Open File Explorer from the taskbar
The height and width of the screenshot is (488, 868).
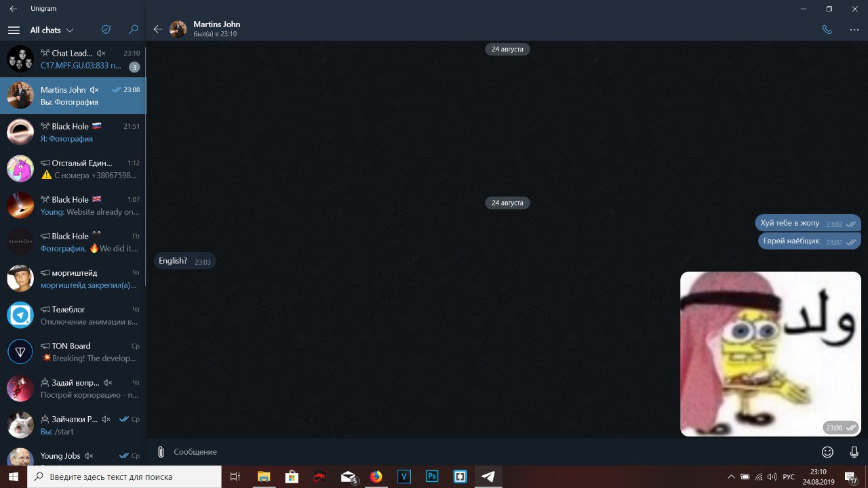pos(263,476)
